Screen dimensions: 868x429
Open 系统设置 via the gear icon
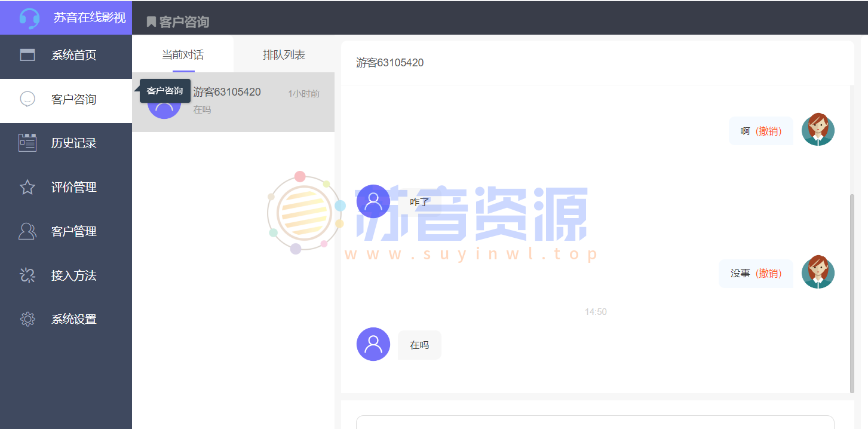point(27,319)
